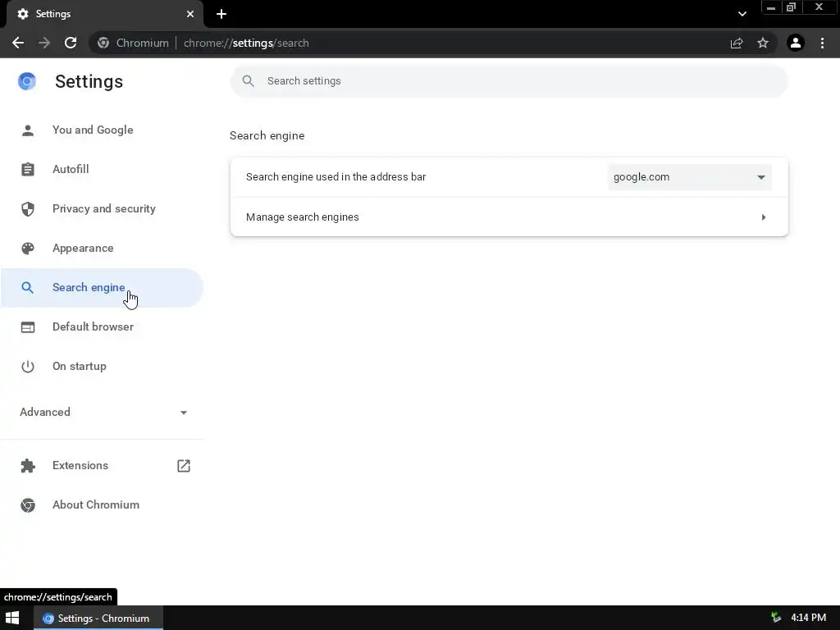Click the power icon for On startup

[28, 367]
